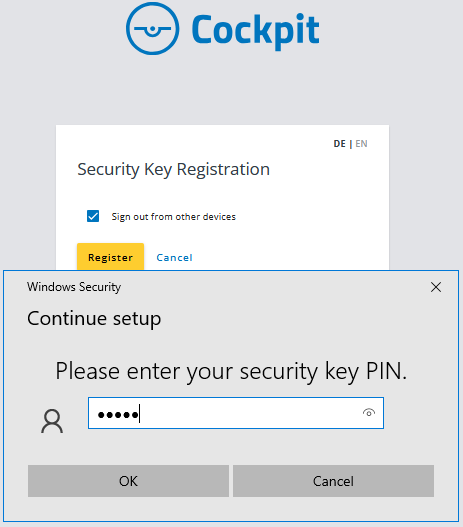Click the user avatar icon beside PIN field
Image resolution: width=463 pixels, height=527 pixels.
point(52,421)
